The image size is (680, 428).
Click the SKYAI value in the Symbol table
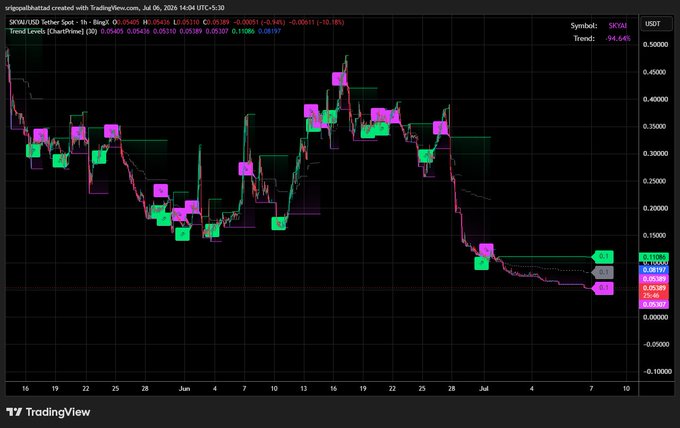(618, 26)
